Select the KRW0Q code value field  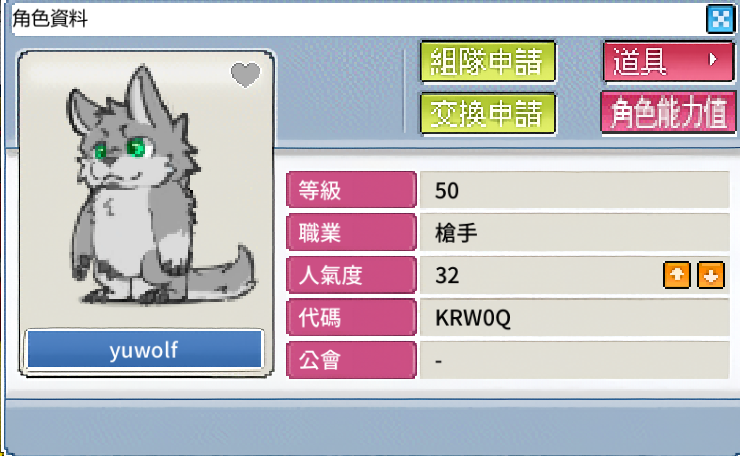tap(574, 317)
